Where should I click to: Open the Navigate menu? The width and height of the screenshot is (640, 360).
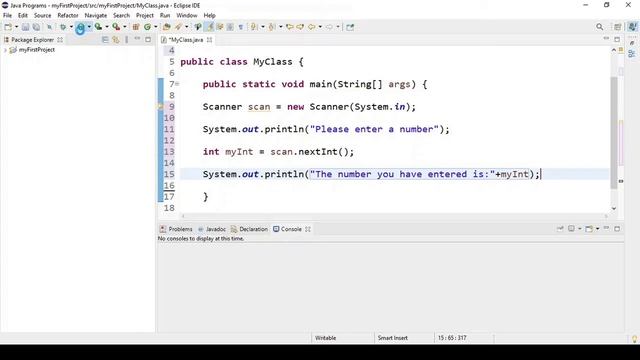click(96, 16)
